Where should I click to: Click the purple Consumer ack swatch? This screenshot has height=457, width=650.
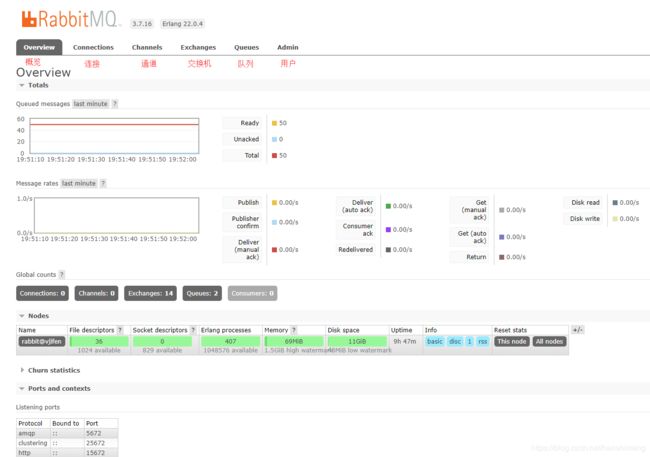tap(388, 230)
